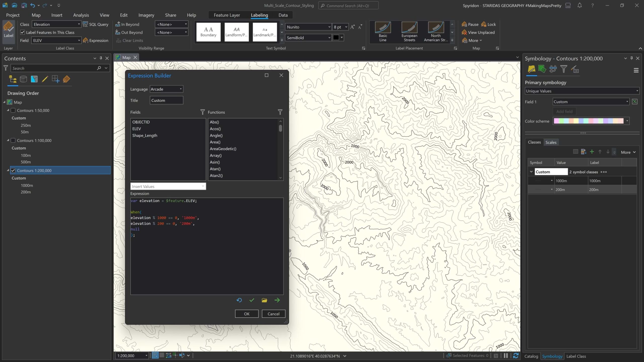Click the export expression green arrow
Viewport: 644px width, 362px height.
pyautogui.click(x=277, y=300)
